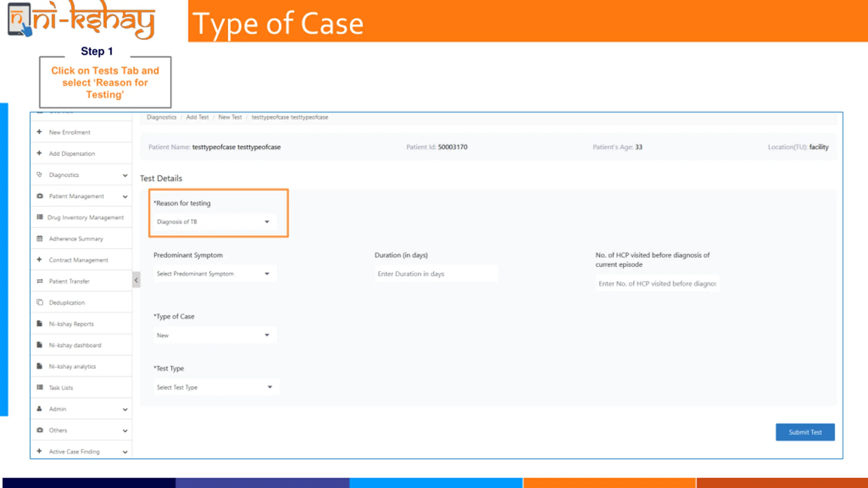
Task: Open the Select Predominant Symptom dropdown
Action: point(214,274)
